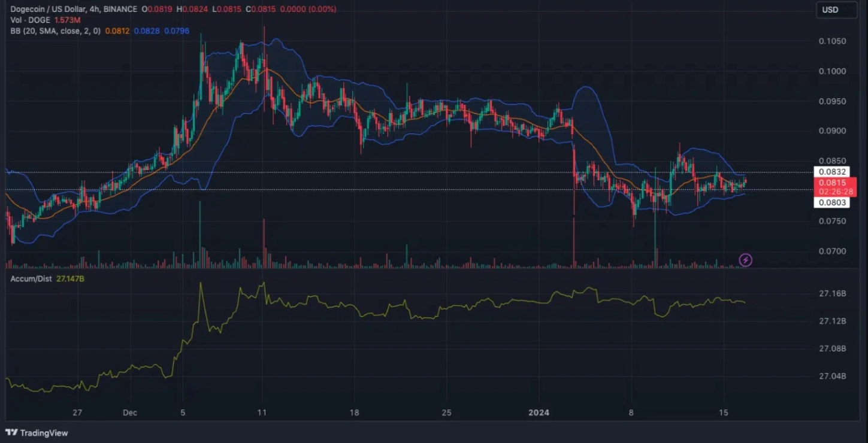Click the 0.0950 price axis label

pyautogui.click(x=833, y=101)
